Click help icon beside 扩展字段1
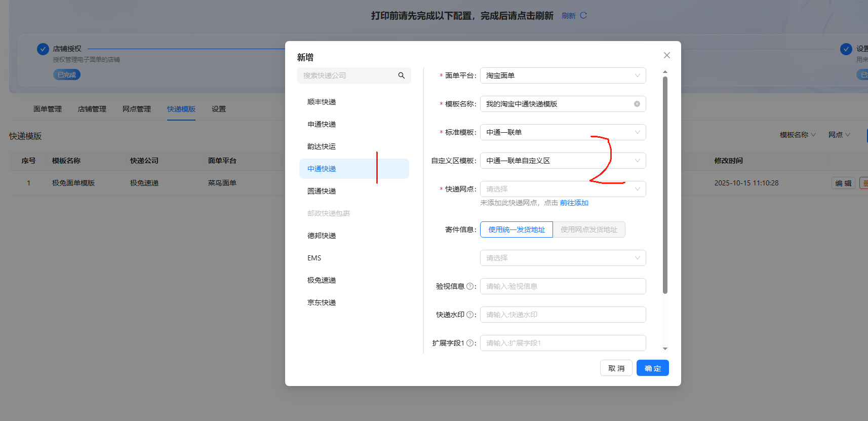 pyautogui.click(x=469, y=343)
